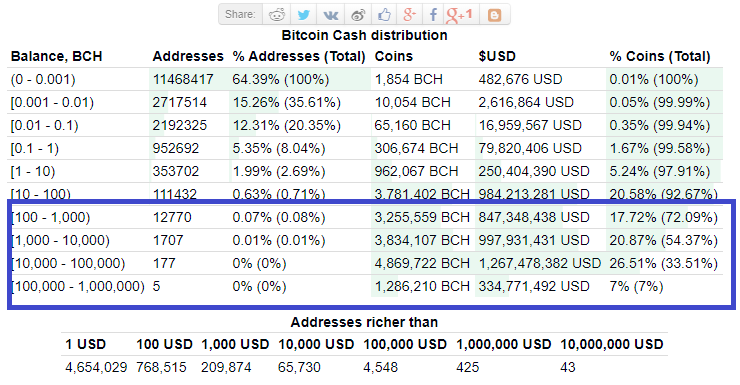
Task: Click address count 12770
Action: click(x=172, y=218)
